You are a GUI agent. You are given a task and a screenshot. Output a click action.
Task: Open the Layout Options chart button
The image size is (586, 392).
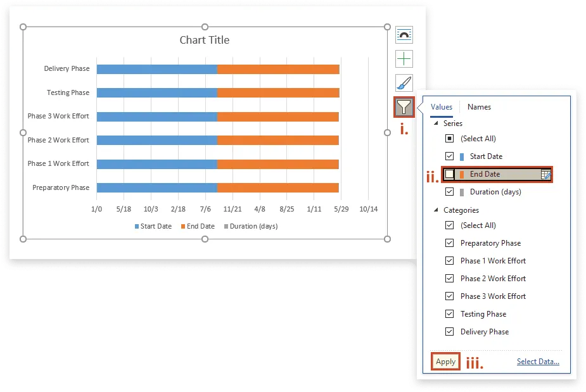tap(404, 35)
